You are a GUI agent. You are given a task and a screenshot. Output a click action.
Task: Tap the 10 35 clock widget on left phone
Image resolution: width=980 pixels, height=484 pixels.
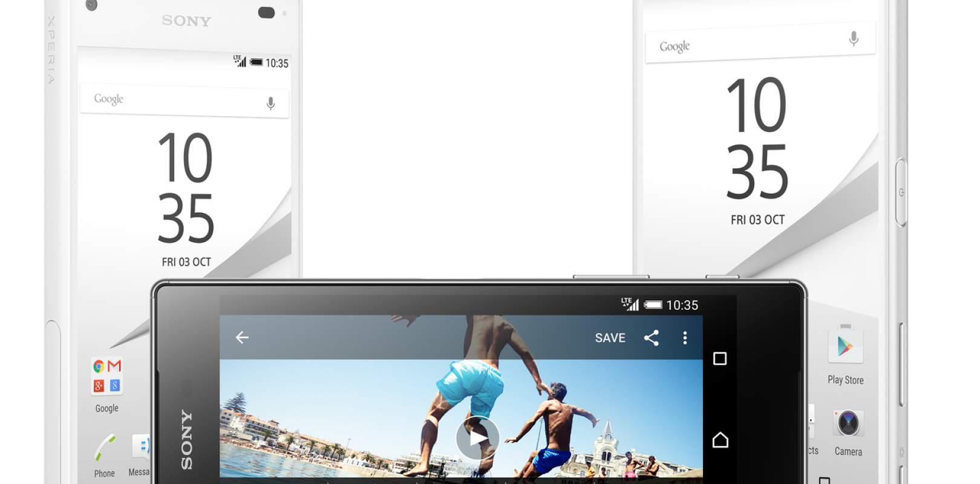[x=186, y=188]
